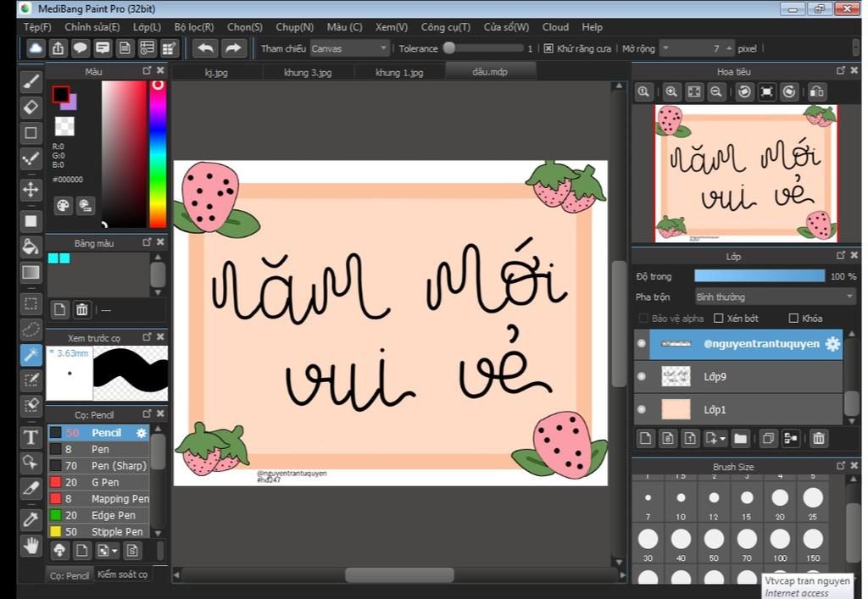This screenshot has height=599, width=868.
Task: Select the Lớp1 layer row
Action: click(738, 409)
